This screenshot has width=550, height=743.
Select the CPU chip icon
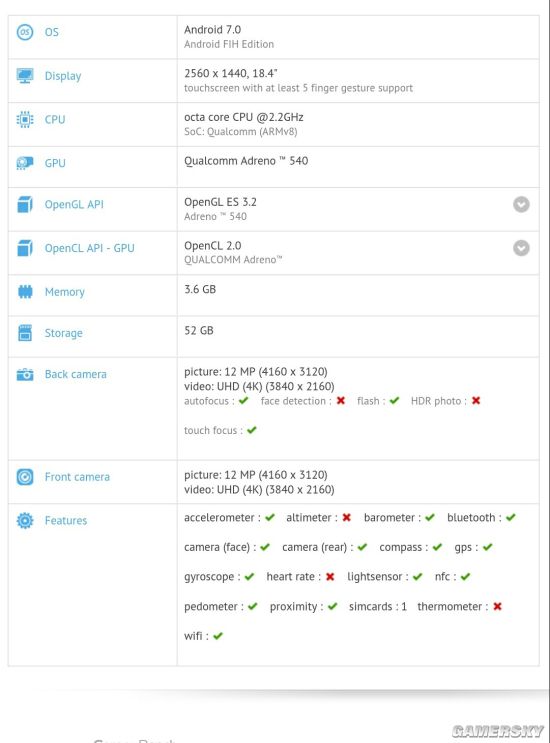(25, 119)
